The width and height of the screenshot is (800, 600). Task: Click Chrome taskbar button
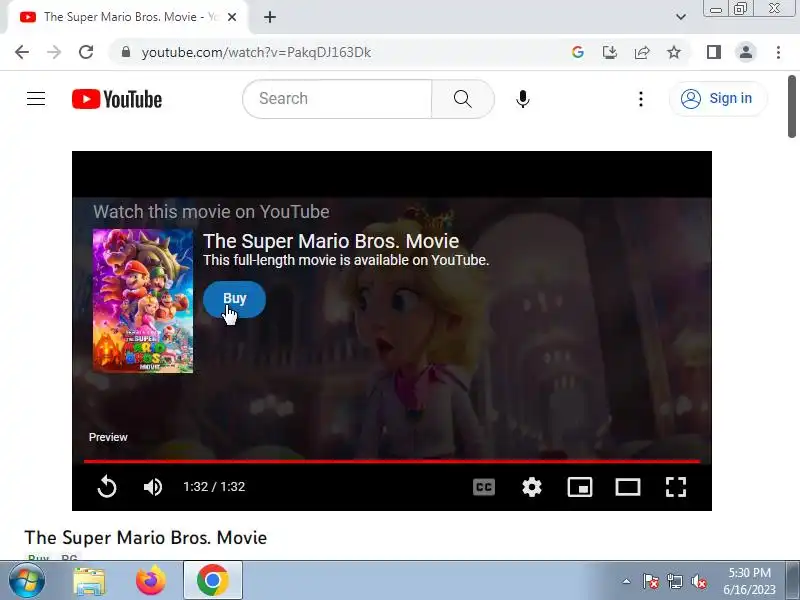point(213,581)
